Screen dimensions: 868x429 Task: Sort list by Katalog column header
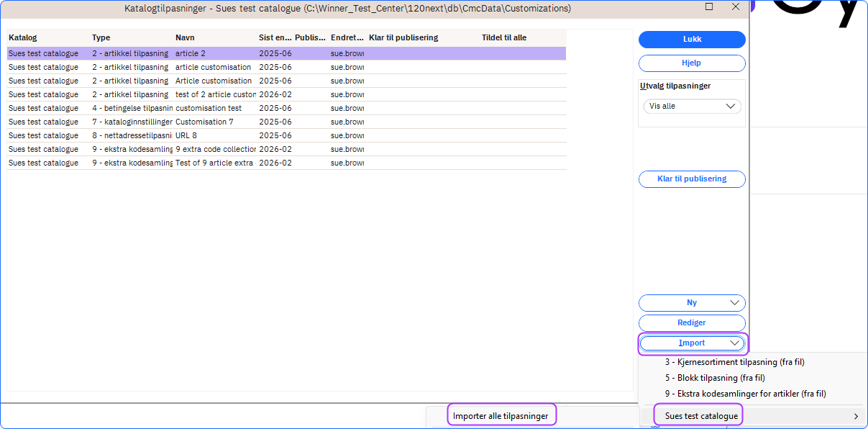23,37
